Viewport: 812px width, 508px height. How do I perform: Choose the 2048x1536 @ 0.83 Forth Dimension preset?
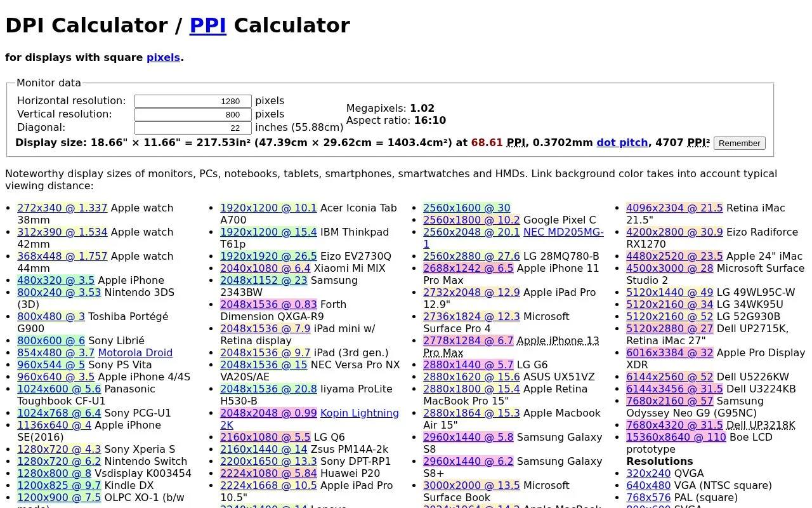tap(268, 304)
